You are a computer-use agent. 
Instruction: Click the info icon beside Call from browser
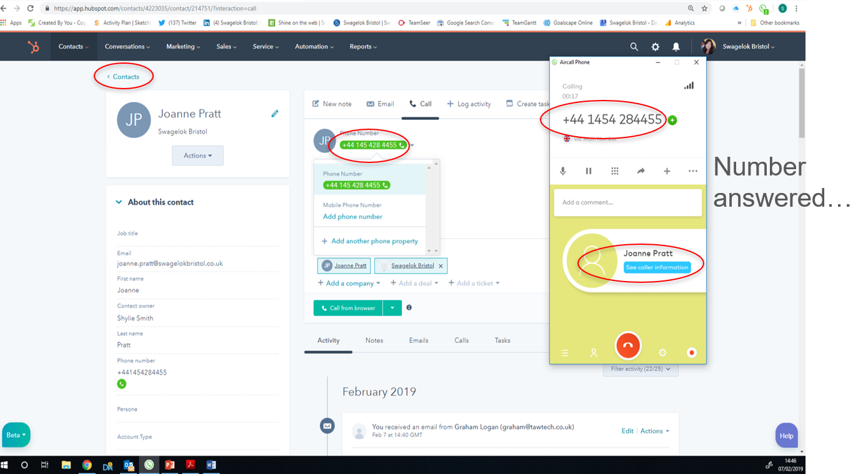[409, 307]
